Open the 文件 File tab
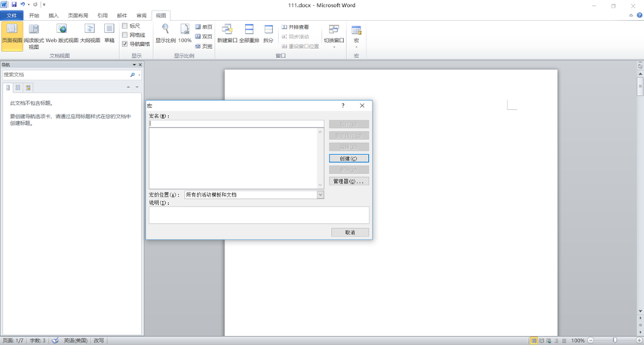Image resolution: width=644 pixels, height=345 pixels. pos(11,16)
